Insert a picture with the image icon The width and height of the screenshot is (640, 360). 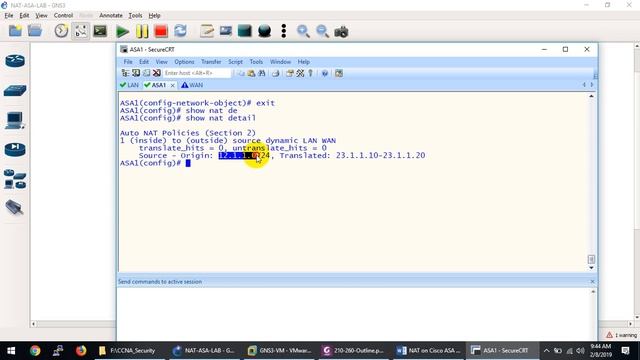[x=226, y=31]
